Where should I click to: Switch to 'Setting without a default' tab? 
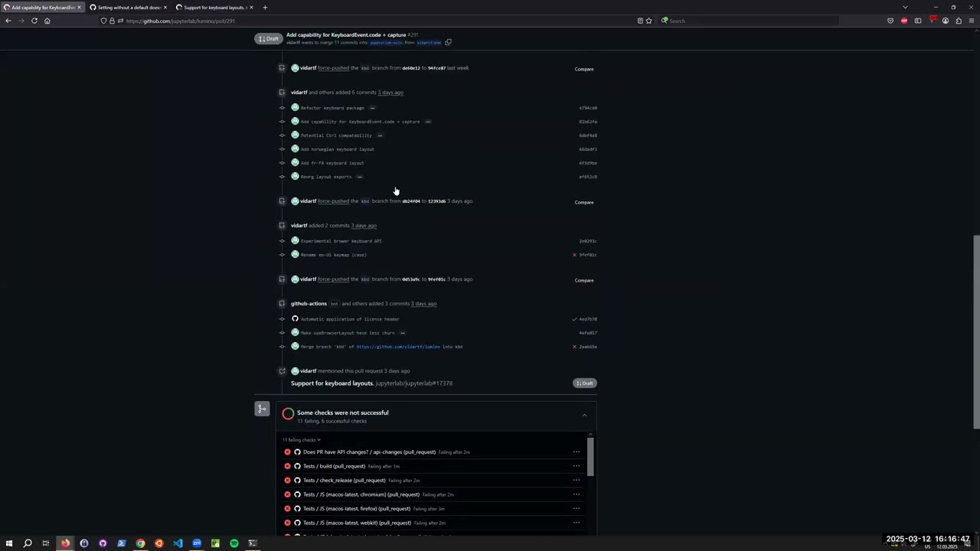126,8
